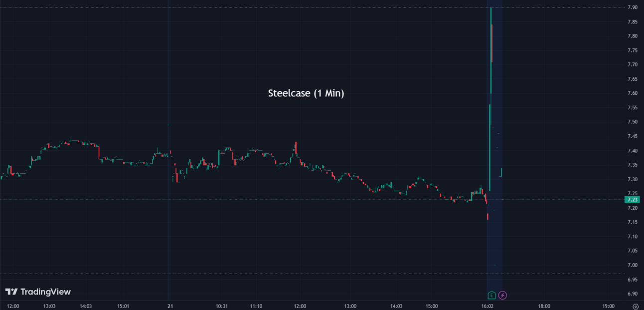This screenshot has height=310, width=644.
Task: Select the green 7.23 current price label
Action: coord(633,200)
